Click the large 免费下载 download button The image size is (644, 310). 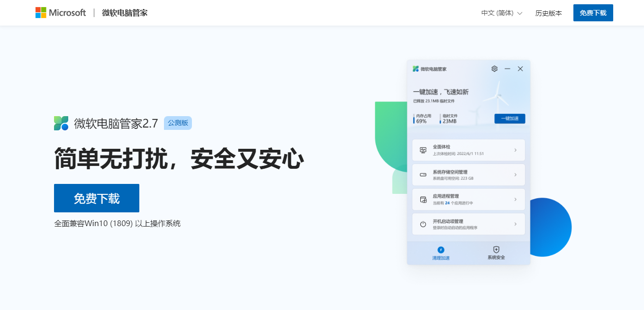(x=96, y=198)
